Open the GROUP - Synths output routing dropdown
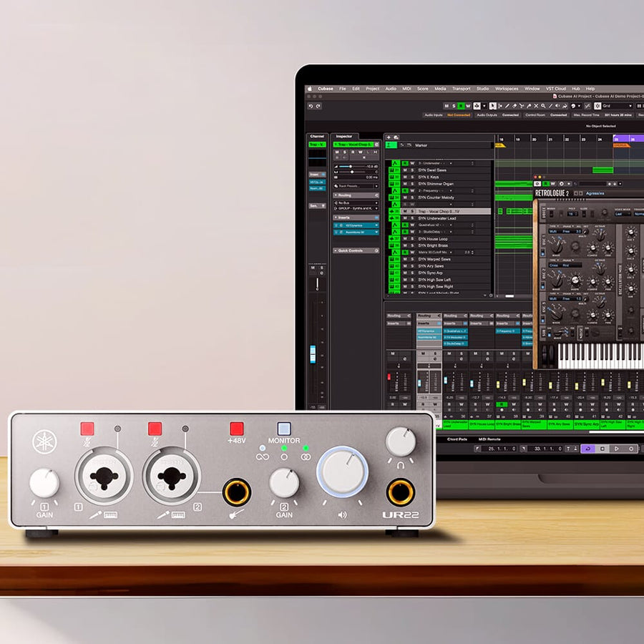The height and width of the screenshot is (644, 644). (x=356, y=208)
